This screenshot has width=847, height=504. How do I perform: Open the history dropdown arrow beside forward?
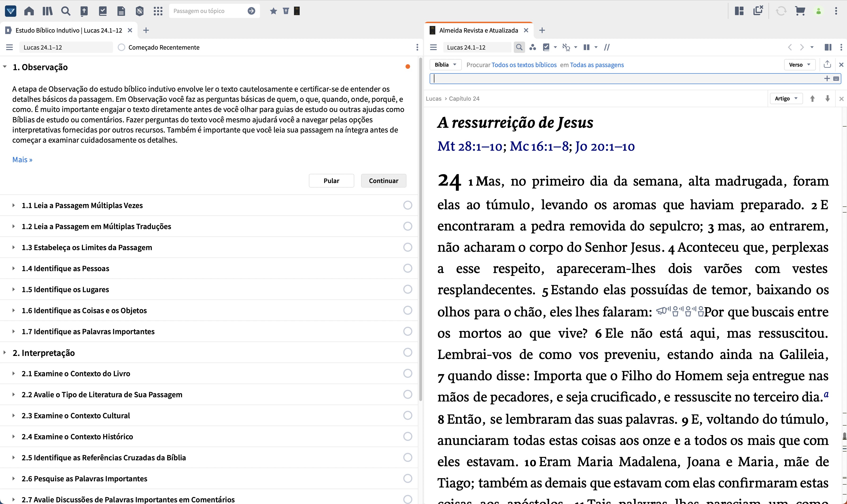pyautogui.click(x=812, y=47)
